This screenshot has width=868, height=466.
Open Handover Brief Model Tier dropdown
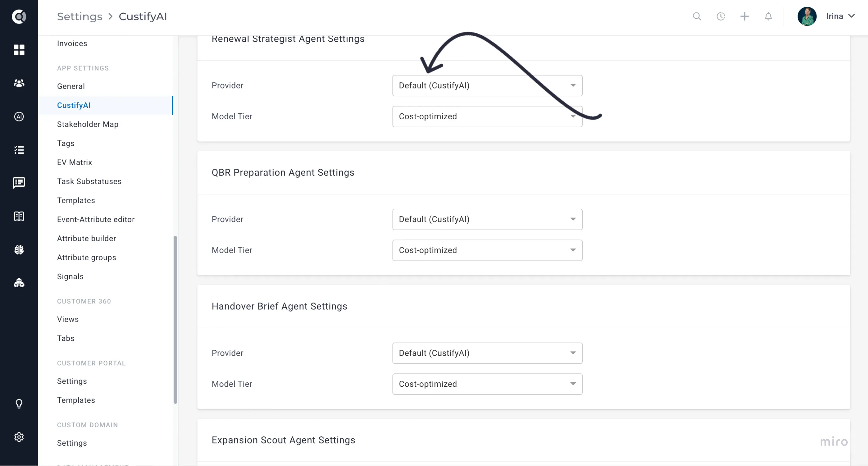[x=487, y=384]
